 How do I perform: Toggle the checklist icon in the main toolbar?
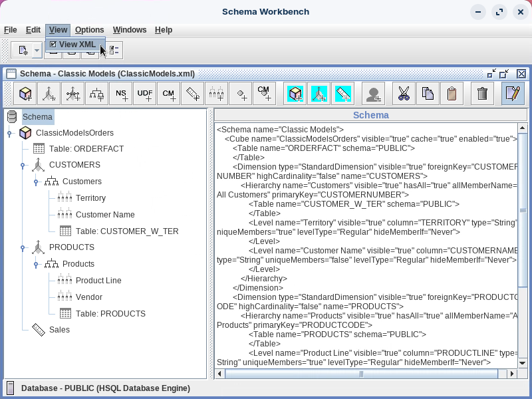pyautogui.click(x=114, y=51)
